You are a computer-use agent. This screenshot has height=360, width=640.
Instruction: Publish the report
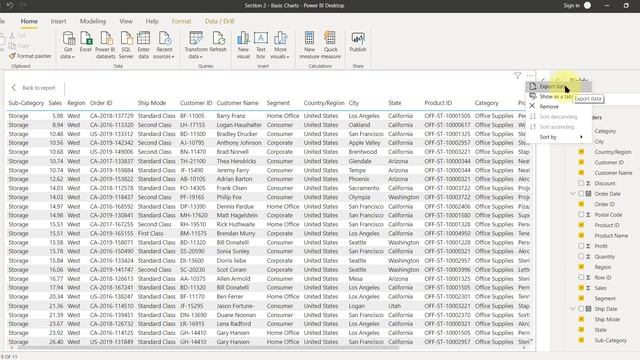358,42
